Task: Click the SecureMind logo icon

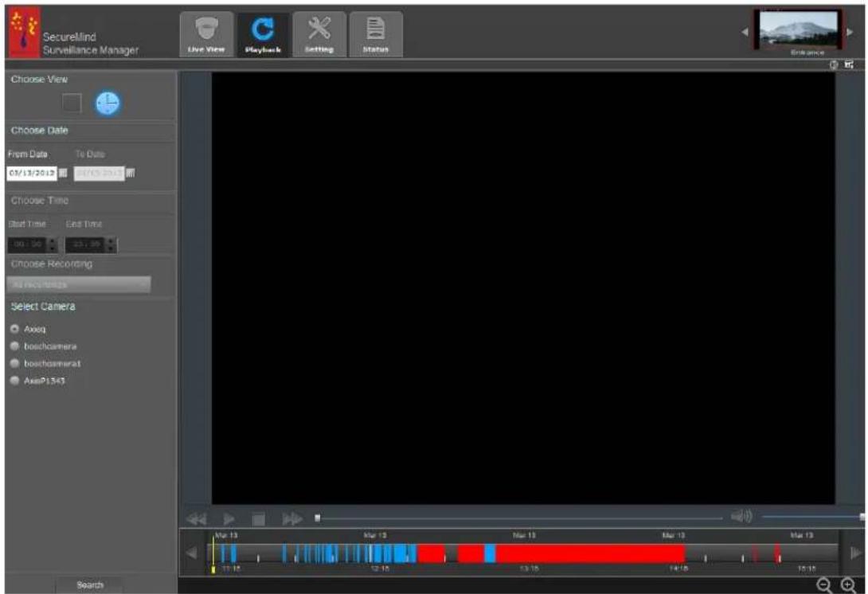Action: pyautogui.click(x=25, y=32)
